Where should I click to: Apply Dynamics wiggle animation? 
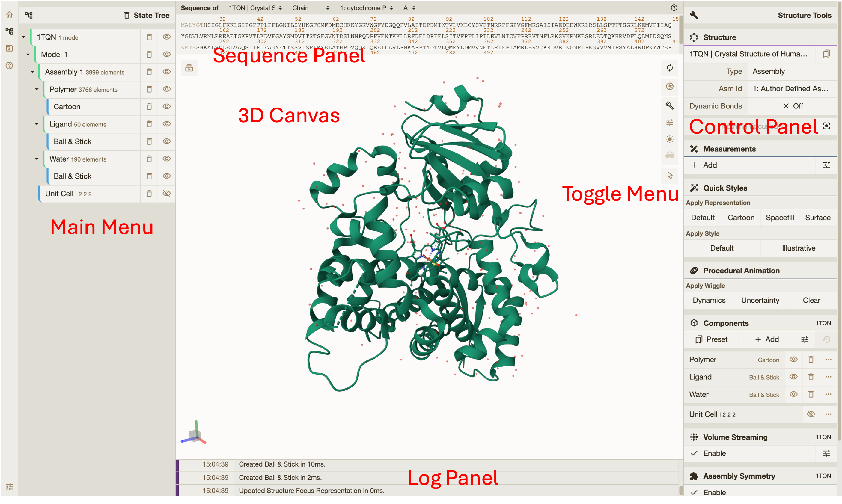tap(709, 300)
